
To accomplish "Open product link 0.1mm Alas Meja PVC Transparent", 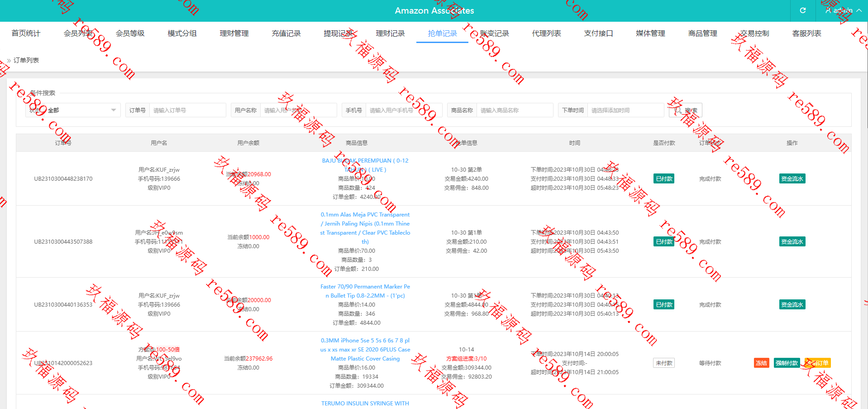I will [x=365, y=228].
